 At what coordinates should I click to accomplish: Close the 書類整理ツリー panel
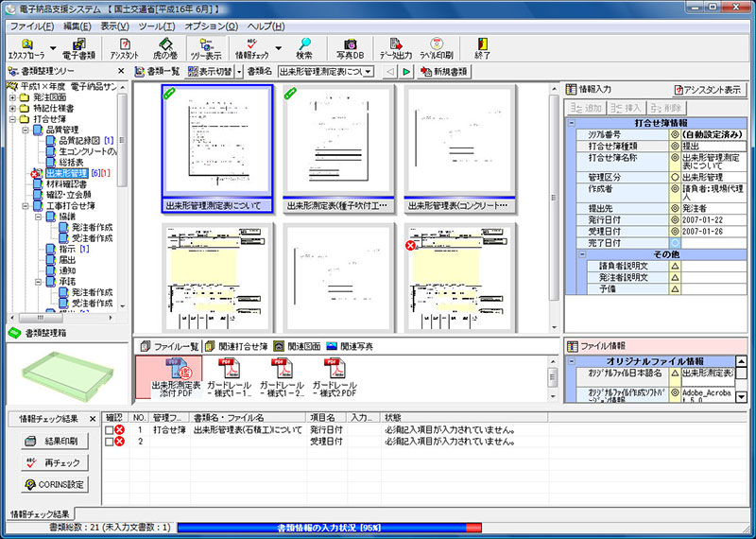pos(121,71)
